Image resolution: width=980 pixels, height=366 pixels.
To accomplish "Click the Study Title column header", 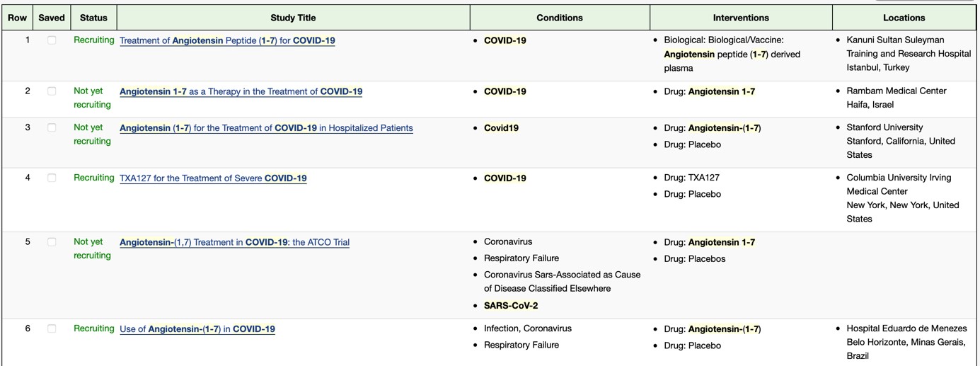I will (x=293, y=18).
